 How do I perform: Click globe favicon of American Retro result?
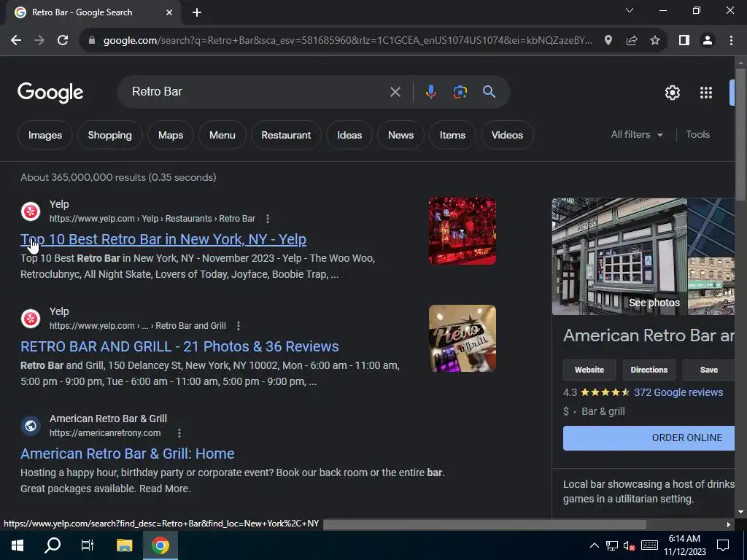(x=31, y=426)
